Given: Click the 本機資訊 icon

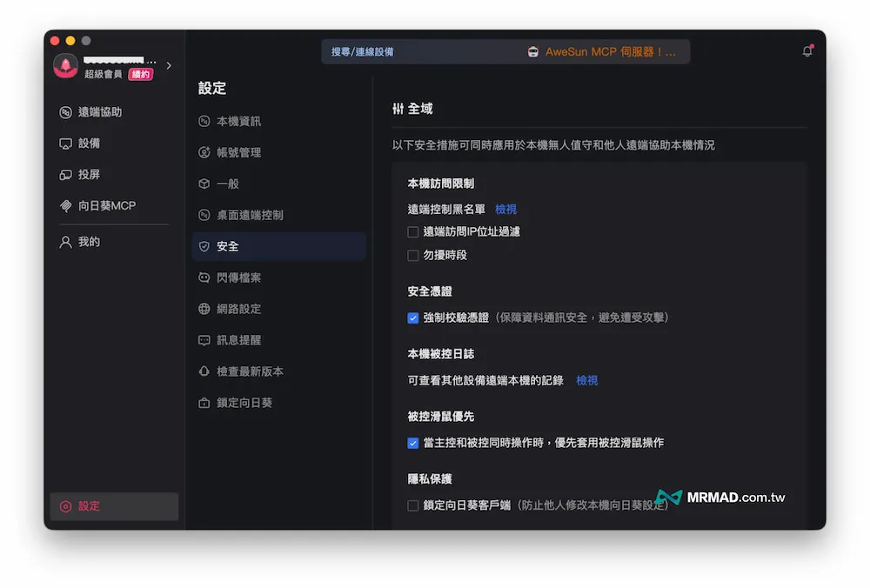Looking at the screenshot, I should (x=204, y=121).
